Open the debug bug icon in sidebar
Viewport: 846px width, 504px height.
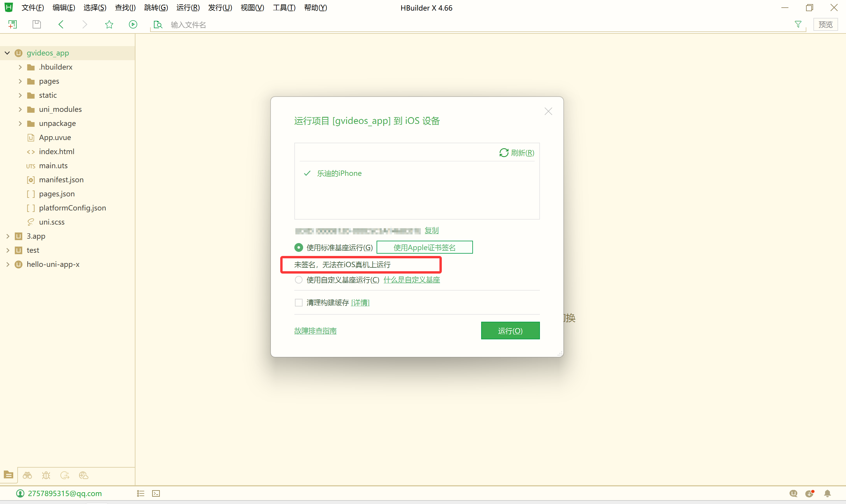tap(46, 475)
